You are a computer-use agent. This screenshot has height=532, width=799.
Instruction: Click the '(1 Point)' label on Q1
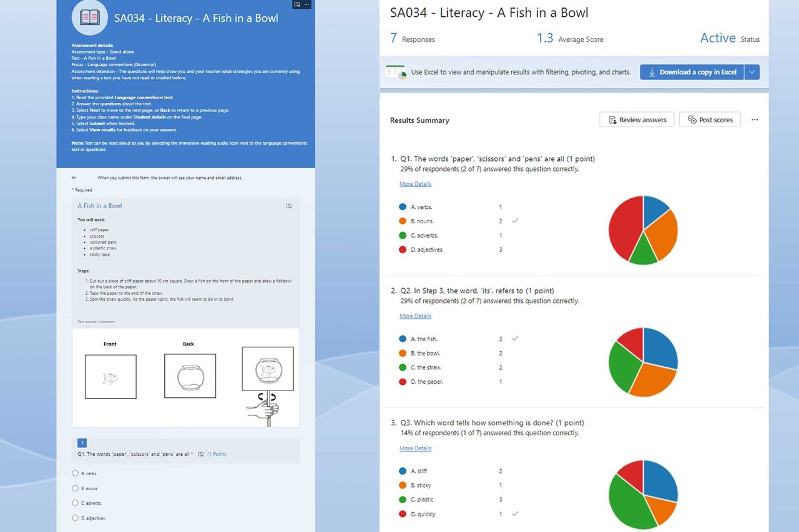pos(217,454)
